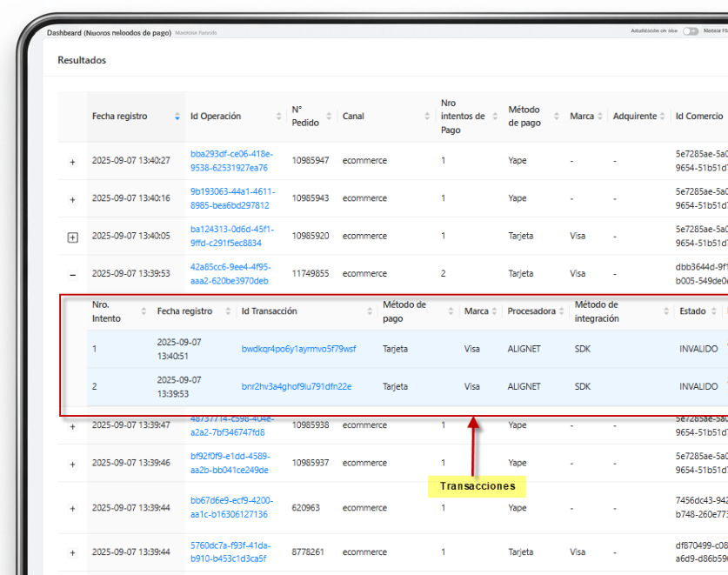Toggle the automatic update switch
This screenshot has height=575, width=728.
click(x=690, y=30)
